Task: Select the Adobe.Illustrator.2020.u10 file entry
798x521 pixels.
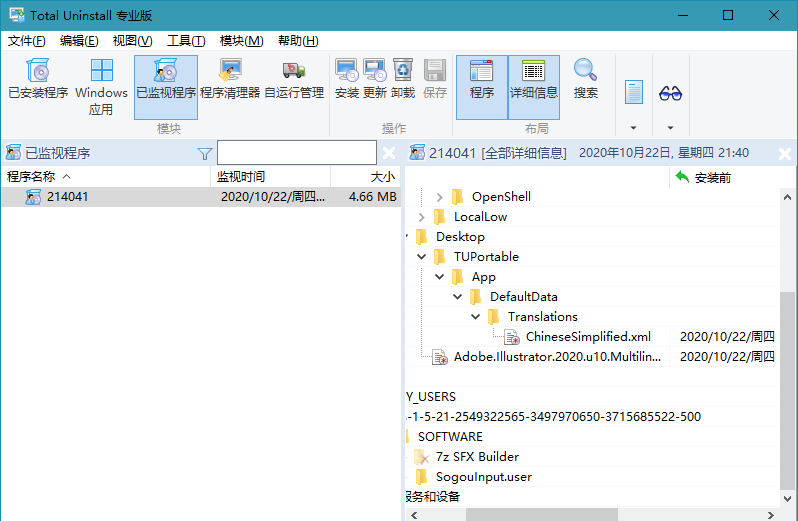Action: point(557,357)
